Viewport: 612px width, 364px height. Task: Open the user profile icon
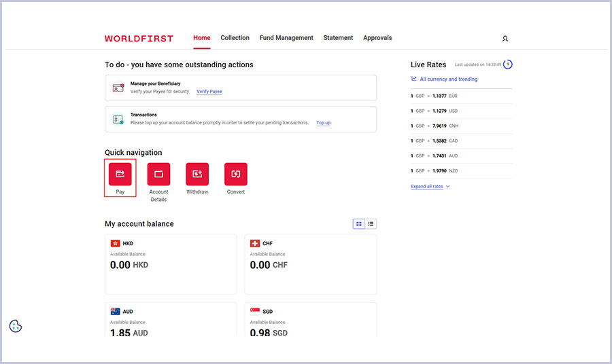[x=505, y=39]
